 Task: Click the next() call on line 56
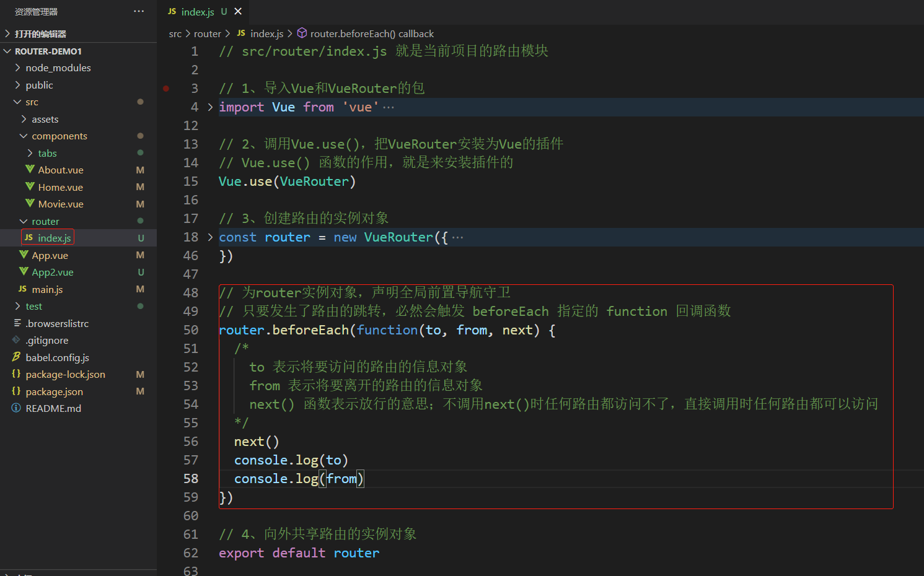[x=257, y=442]
